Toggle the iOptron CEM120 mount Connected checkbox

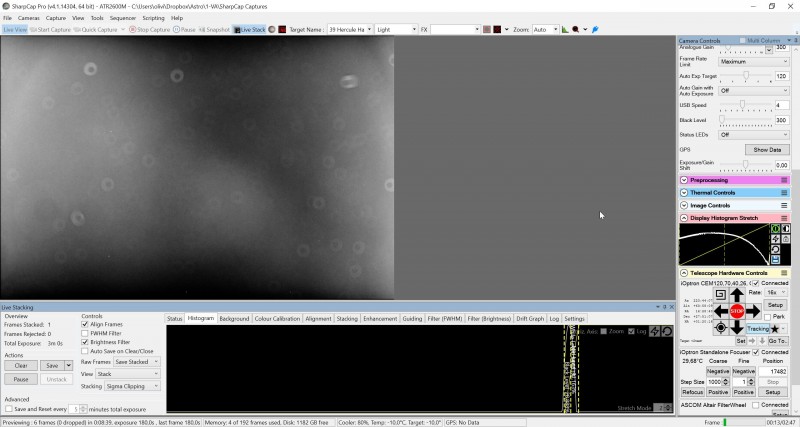coord(756,283)
